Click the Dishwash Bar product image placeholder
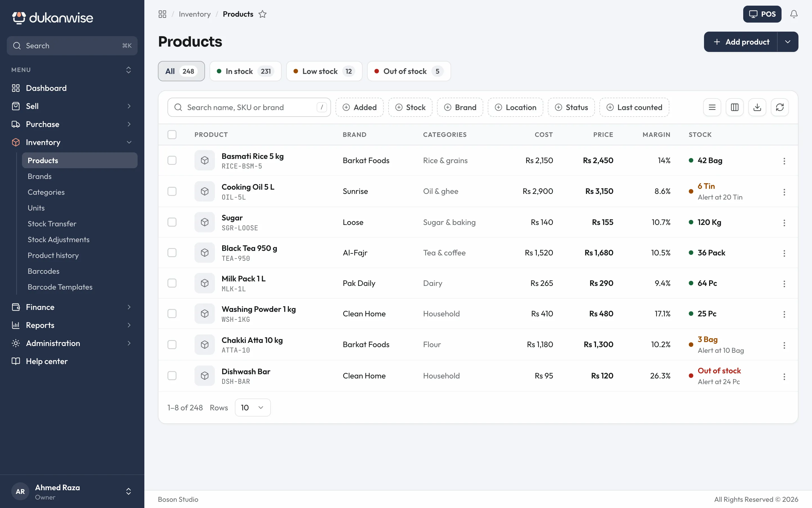Image resolution: width=812 pixels, height=508 pixels. (x=205, y=376)
